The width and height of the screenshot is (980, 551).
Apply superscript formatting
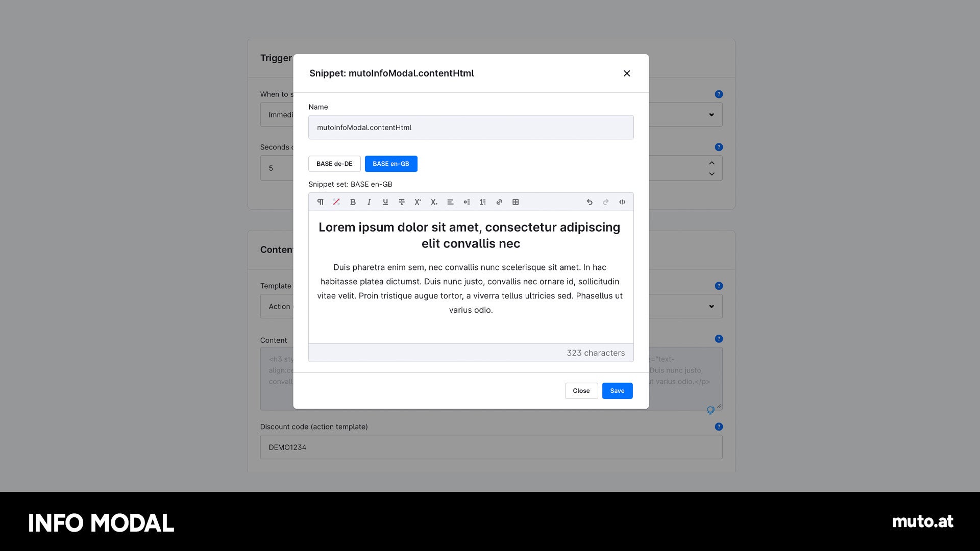coord(418,202)
